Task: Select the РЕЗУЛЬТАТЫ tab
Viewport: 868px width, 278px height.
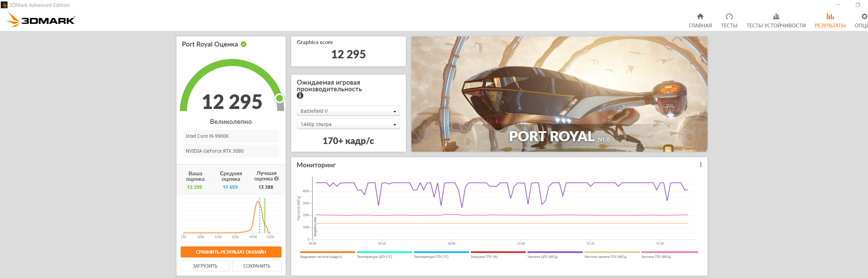Action: 830,20
